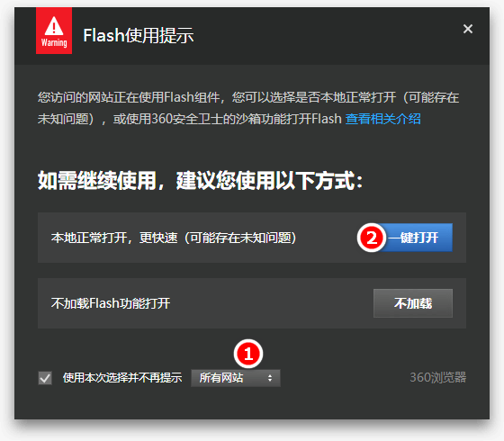Close the Flash使用提示 dialog
Viewport: 504px width, 441px height.
[x=468, y=29]
